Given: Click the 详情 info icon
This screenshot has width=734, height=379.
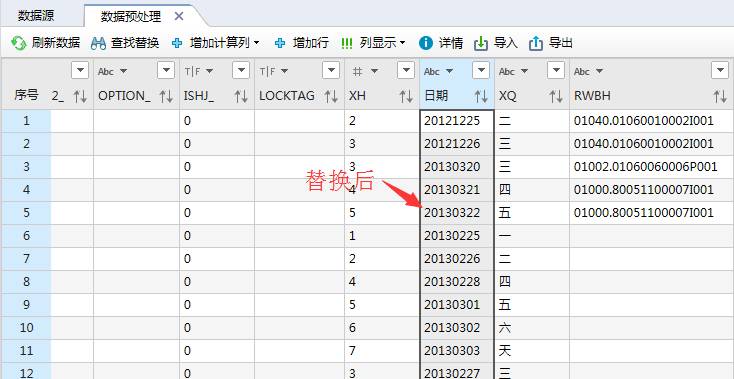Looking at the screenshot, I should click(x=426, y=43).
